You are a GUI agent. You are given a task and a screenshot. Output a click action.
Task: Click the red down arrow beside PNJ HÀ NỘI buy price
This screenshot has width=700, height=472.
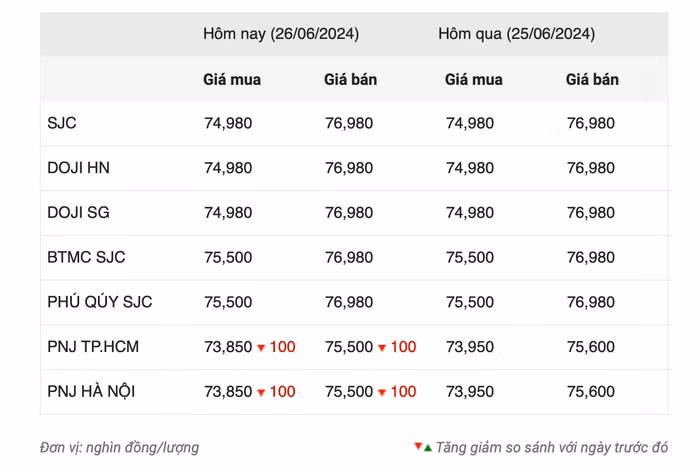pos(261,393)
